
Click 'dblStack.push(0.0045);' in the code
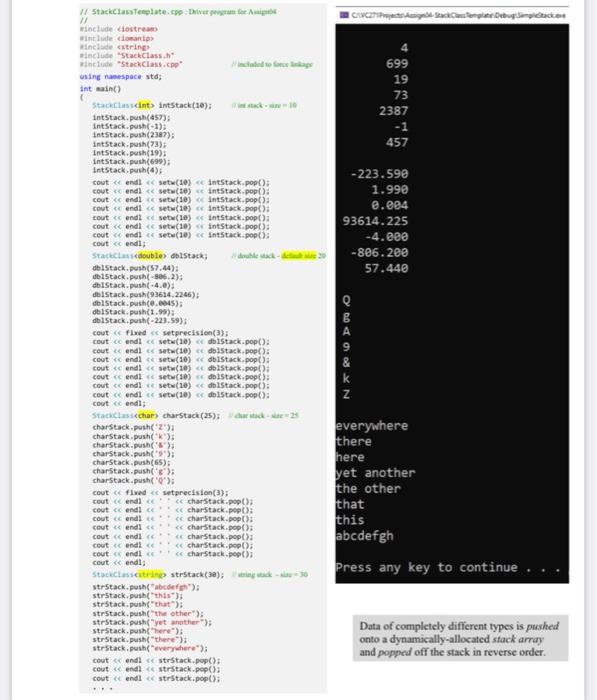(x=138, y=303)
